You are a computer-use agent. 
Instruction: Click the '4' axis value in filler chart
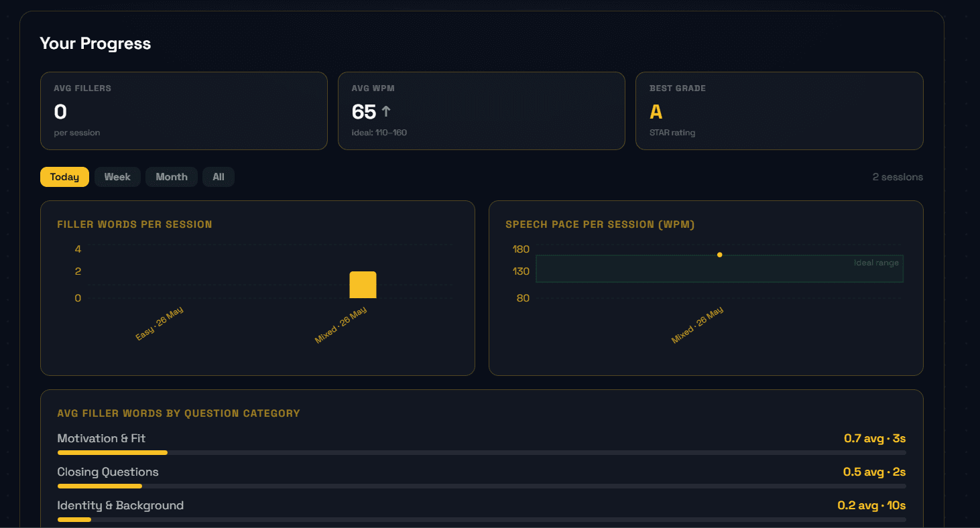(x=78, y=249)
